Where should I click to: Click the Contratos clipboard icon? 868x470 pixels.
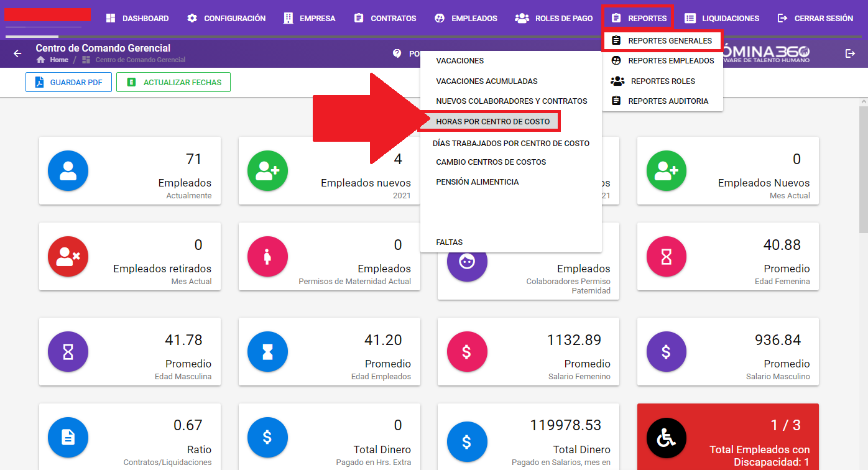point(359,18)
